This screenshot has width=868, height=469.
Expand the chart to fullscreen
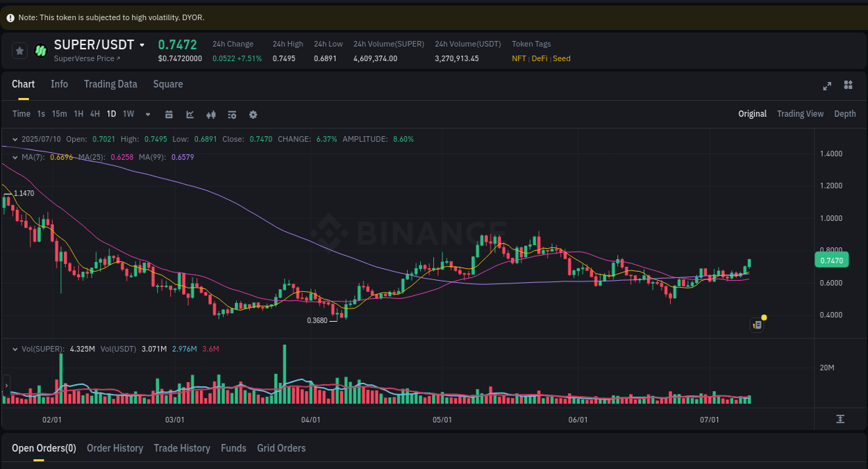point(827,85)
